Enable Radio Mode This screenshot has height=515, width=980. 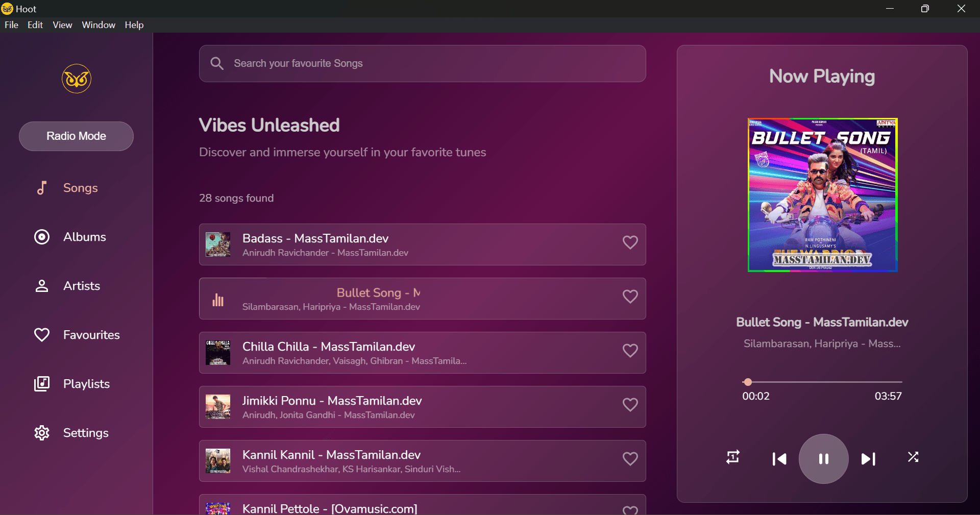76,136
